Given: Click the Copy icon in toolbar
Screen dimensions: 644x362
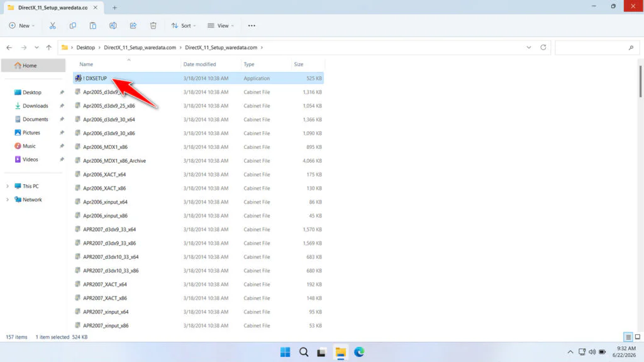Looking at the screenshot, I should point(73,25).
